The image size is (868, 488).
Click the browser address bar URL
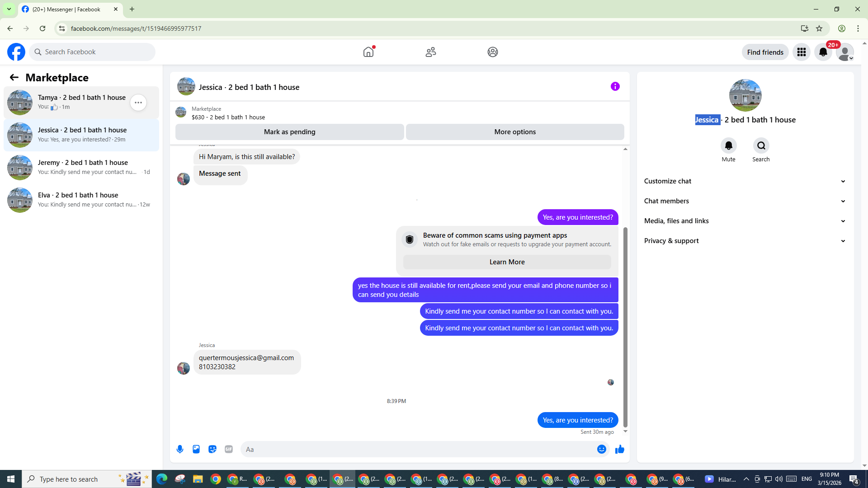[x=136, y=28]
